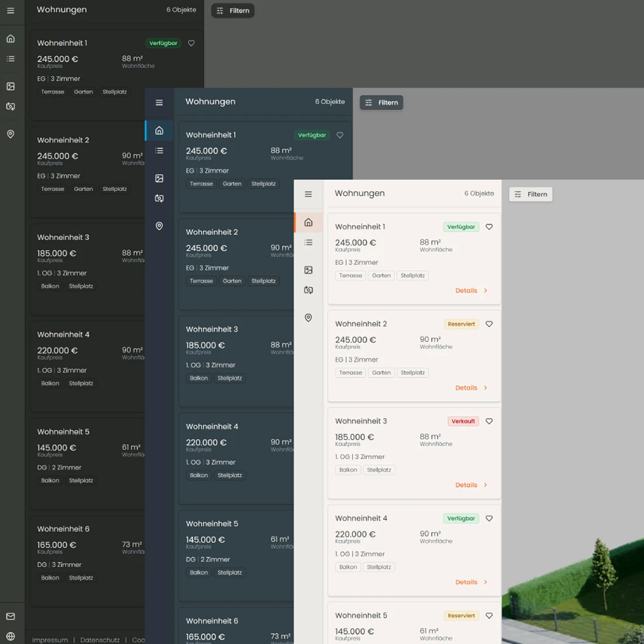
Task: Select Wohneinheit 5 card in blue panel
Action: pos(236,556)
